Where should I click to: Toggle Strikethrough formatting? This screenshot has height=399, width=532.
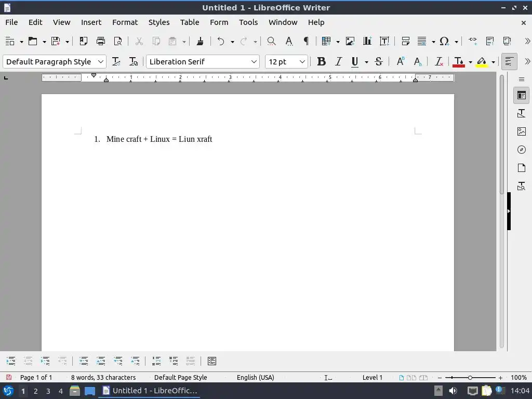(379, 62)
